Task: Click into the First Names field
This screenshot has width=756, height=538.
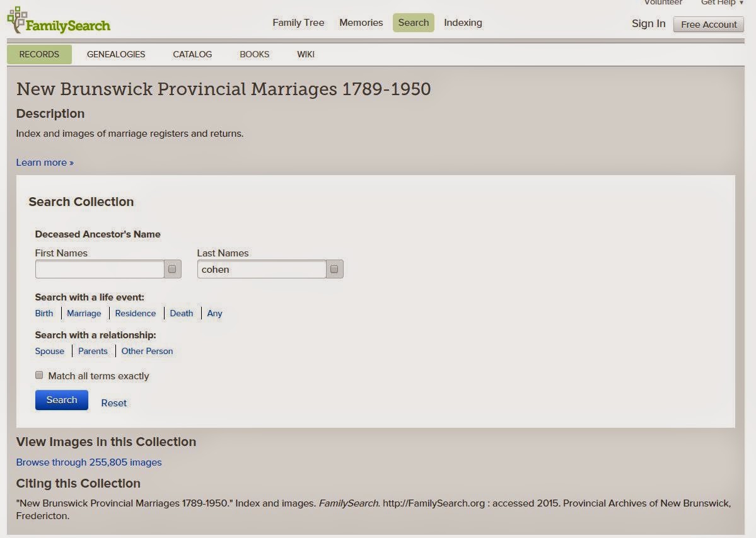Action: coord(100,270)
